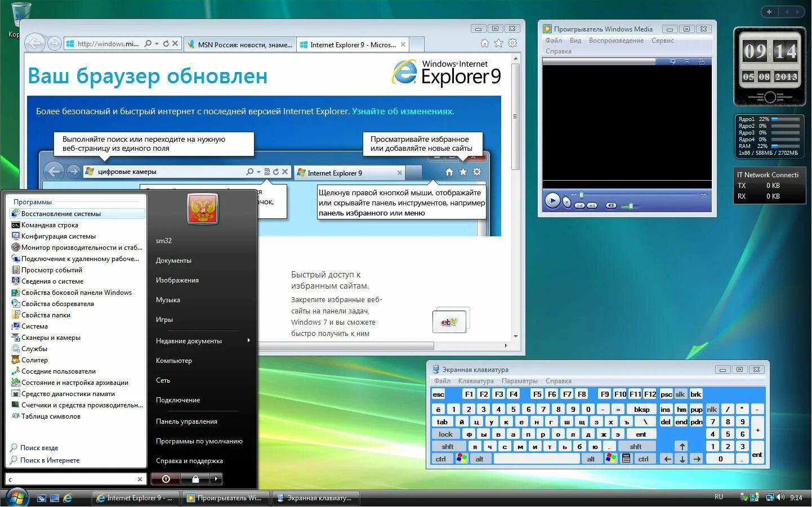Click the esc key on the on-screen keyboard

coord(439,394)
